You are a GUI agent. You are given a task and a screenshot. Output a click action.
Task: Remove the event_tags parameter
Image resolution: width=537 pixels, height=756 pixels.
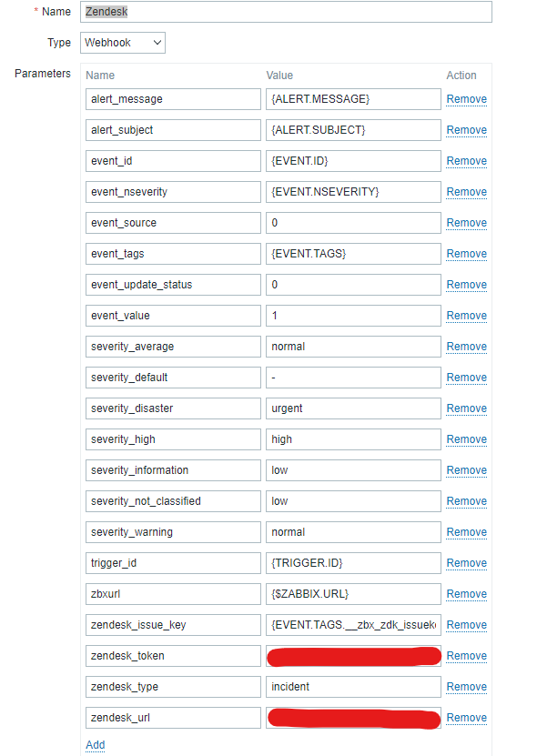pos(466,254)
